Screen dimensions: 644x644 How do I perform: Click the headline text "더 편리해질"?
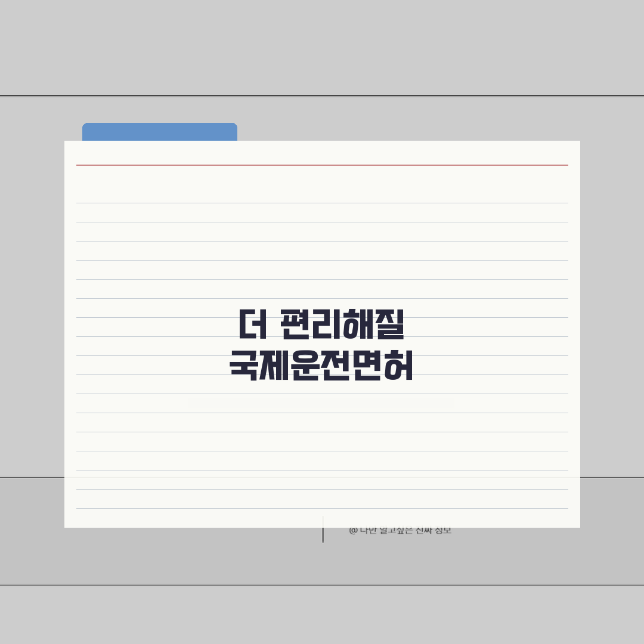[x=321, y=324]
